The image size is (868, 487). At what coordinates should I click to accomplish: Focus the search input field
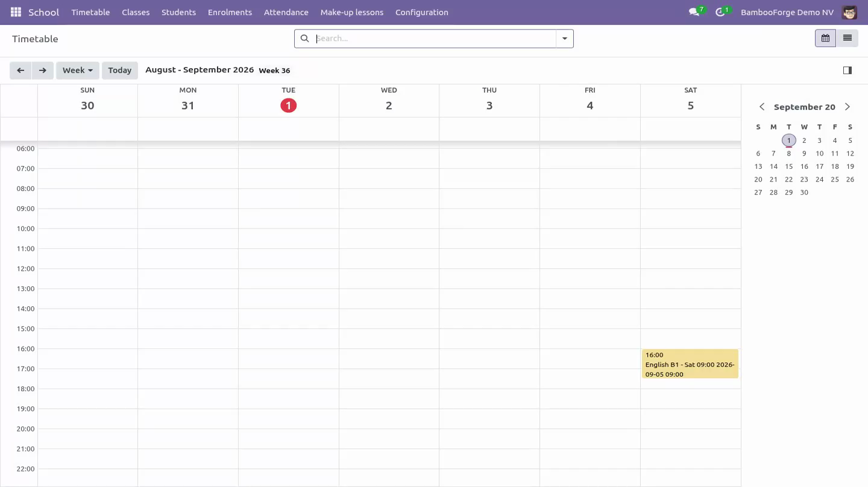pos(435,39)
